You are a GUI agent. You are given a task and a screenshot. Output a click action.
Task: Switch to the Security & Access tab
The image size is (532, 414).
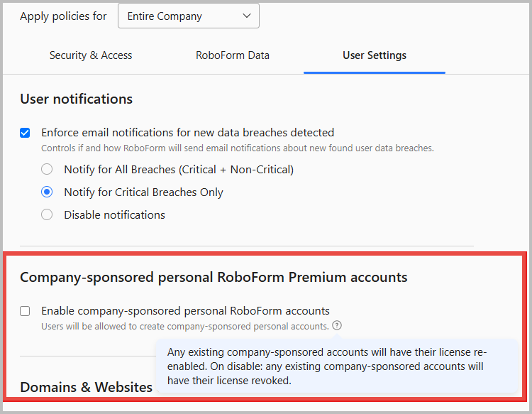pos(91,55)
